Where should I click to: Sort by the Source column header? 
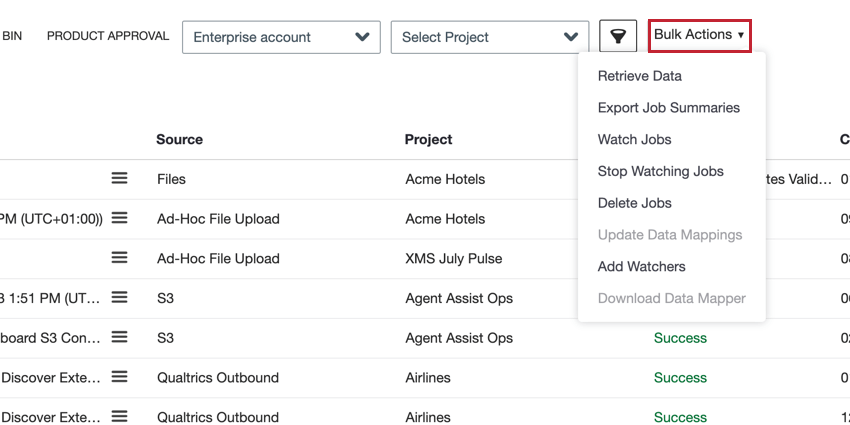click(179, 140)
